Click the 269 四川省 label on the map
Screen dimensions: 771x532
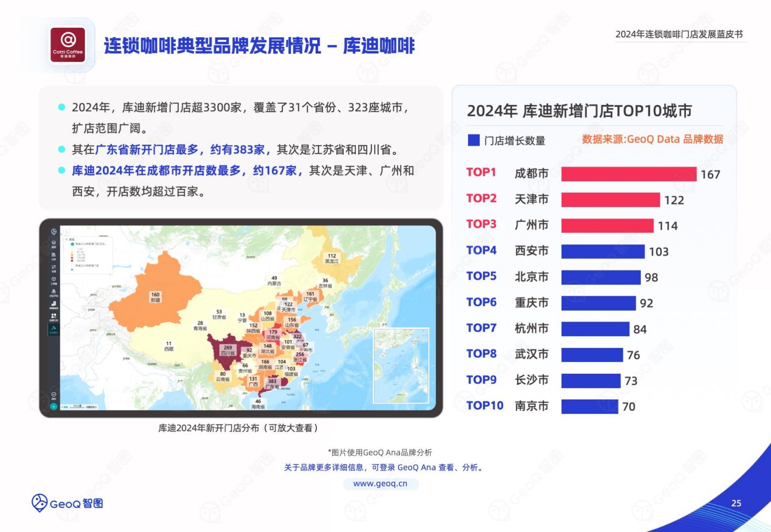click(x=228, y=350)
